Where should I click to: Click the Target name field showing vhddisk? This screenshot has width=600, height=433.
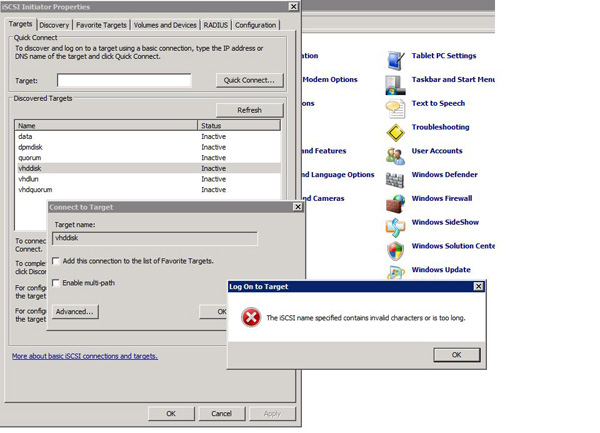[x=155, y=238]
